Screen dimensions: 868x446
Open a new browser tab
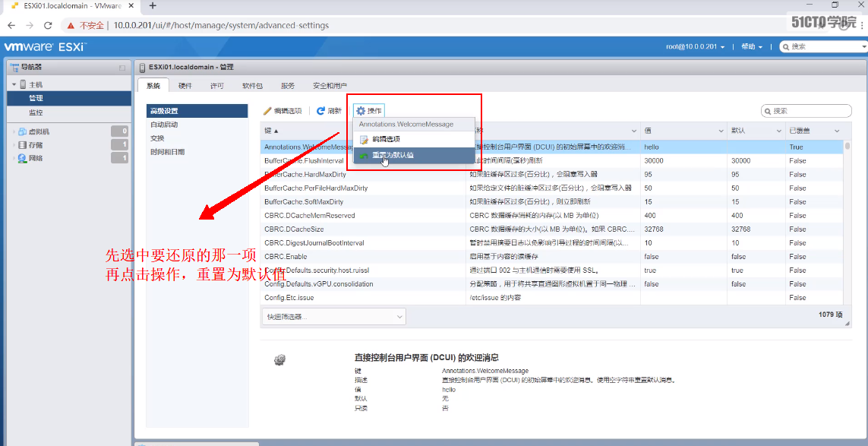153,5
